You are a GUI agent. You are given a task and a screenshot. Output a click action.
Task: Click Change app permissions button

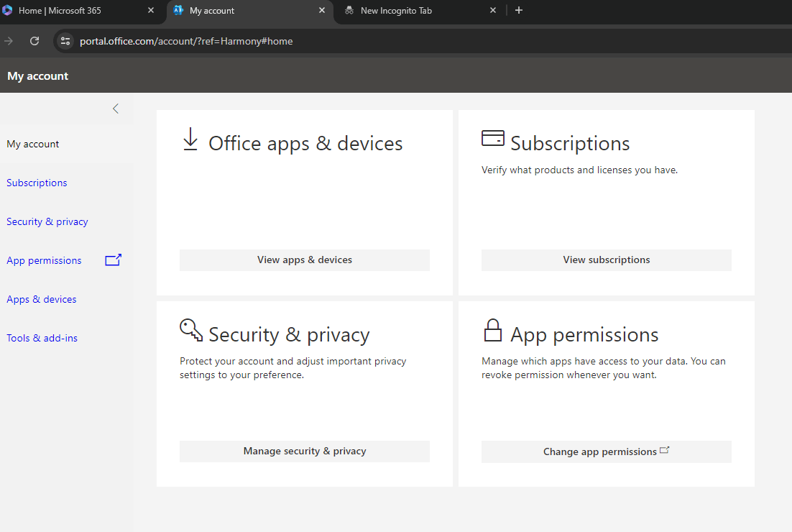click(x=606, y=451)
